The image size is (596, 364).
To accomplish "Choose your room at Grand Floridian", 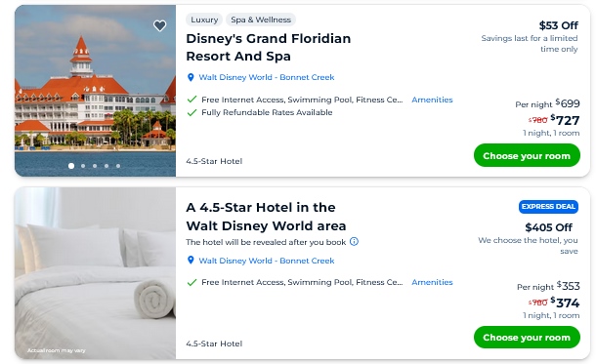I will (x=527, y=155).
